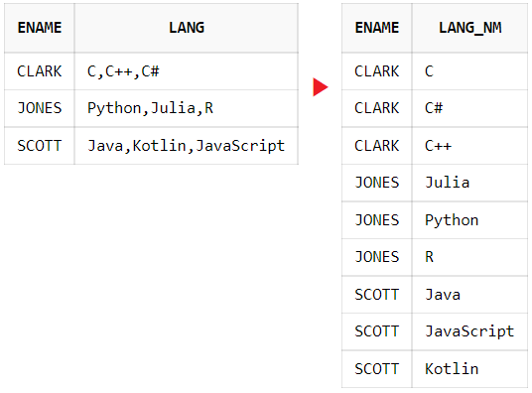Image resolution: width=532 pixels, height=393 pixels.
Task: Click the Kotlin cell in the right table
Action: point(469,369)
